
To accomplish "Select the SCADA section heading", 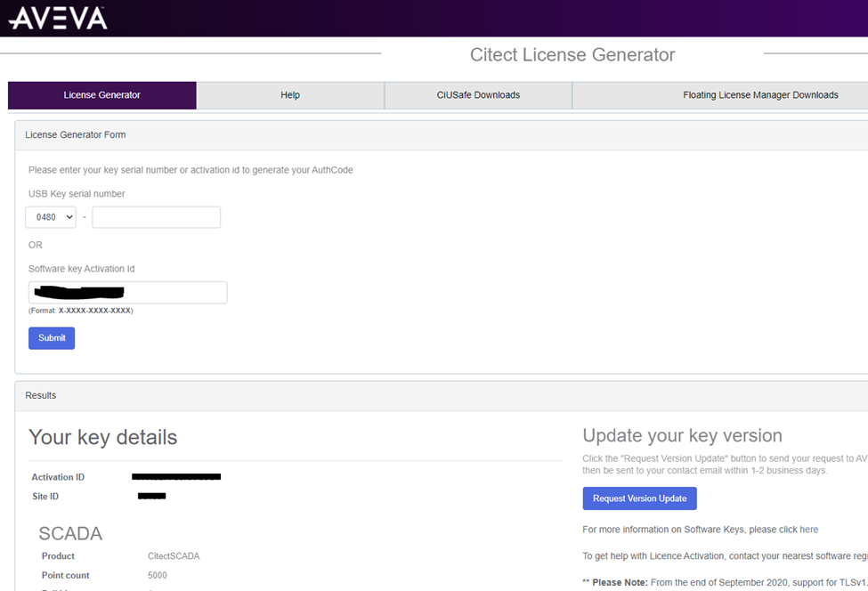I will [x=70, y=533].
